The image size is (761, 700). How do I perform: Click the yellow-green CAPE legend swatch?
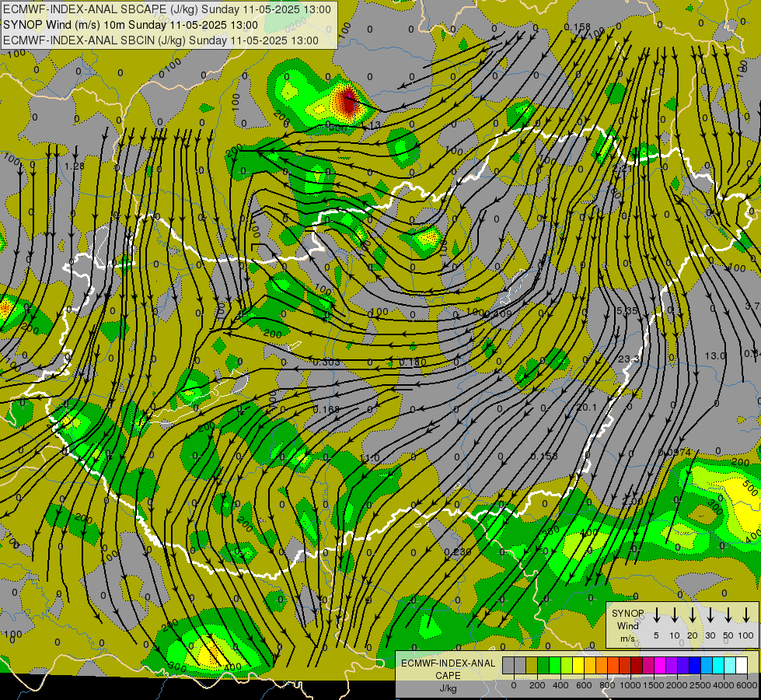point(567,665)
